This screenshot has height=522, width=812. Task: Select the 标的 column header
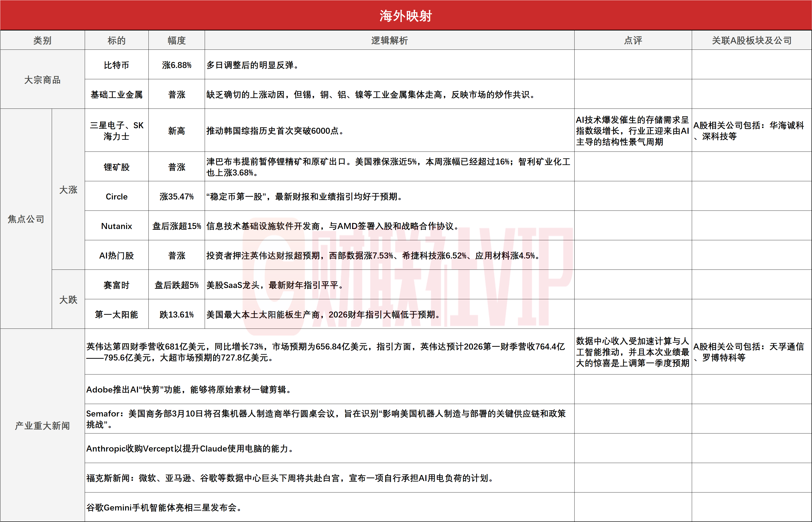coord(116,40)
